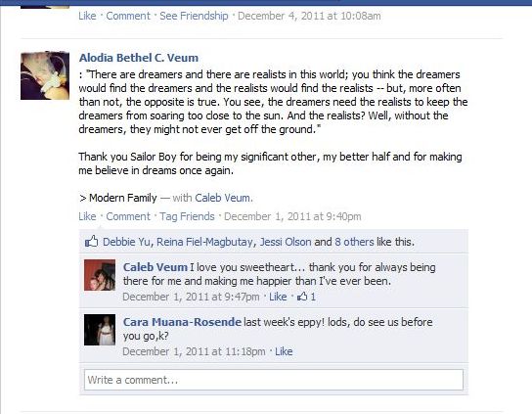Click the Alodia Bethel C. Veum name link
This screenshot has width=532, height=414.
[x=139, y=58]
